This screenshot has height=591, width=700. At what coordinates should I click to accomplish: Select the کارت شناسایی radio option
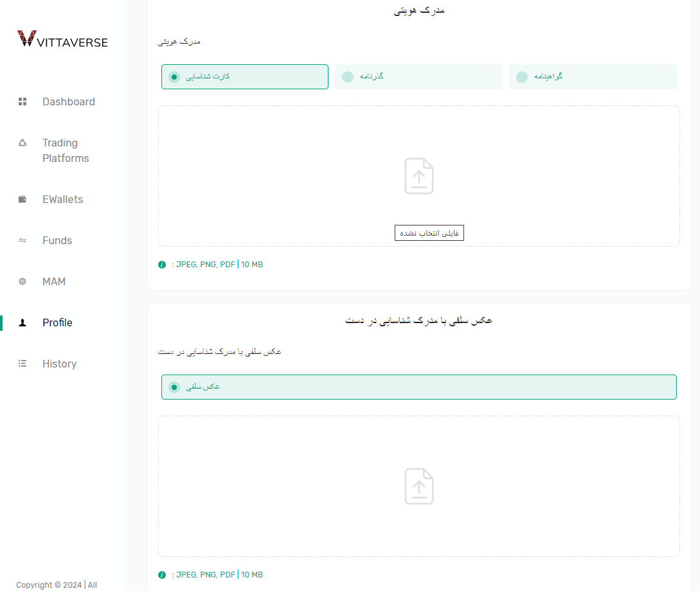[245, 76]
